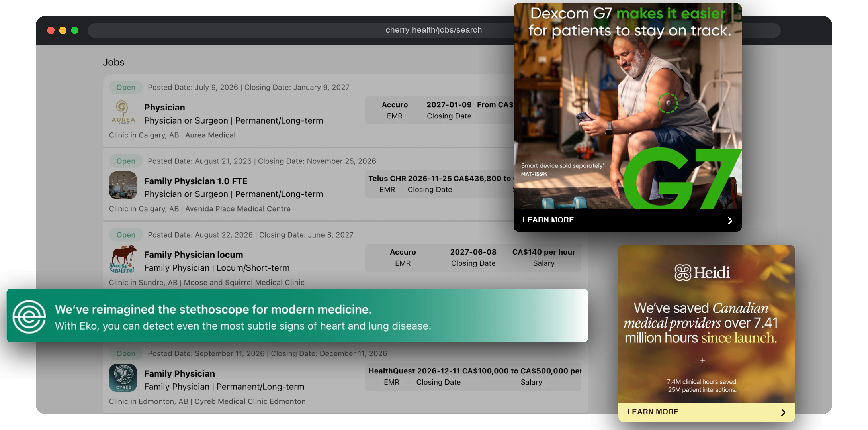Click the Dexcom G7 ad image

pos(628,106)
